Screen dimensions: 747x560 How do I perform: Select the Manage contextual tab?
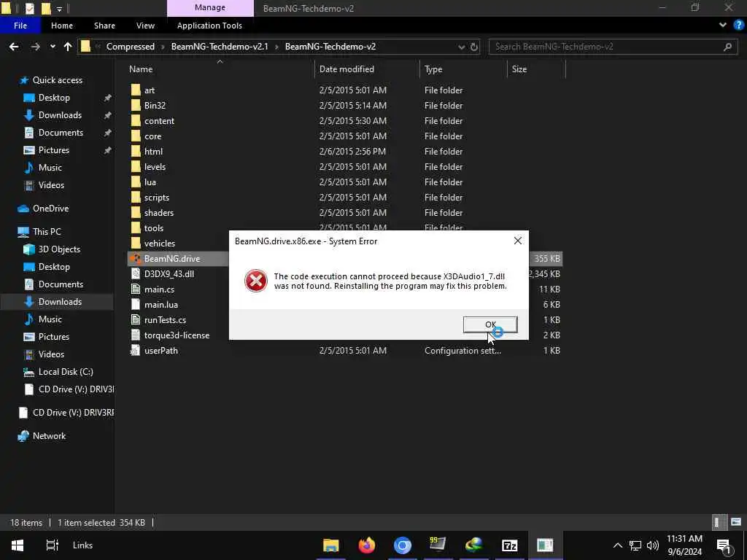point(210,7)
